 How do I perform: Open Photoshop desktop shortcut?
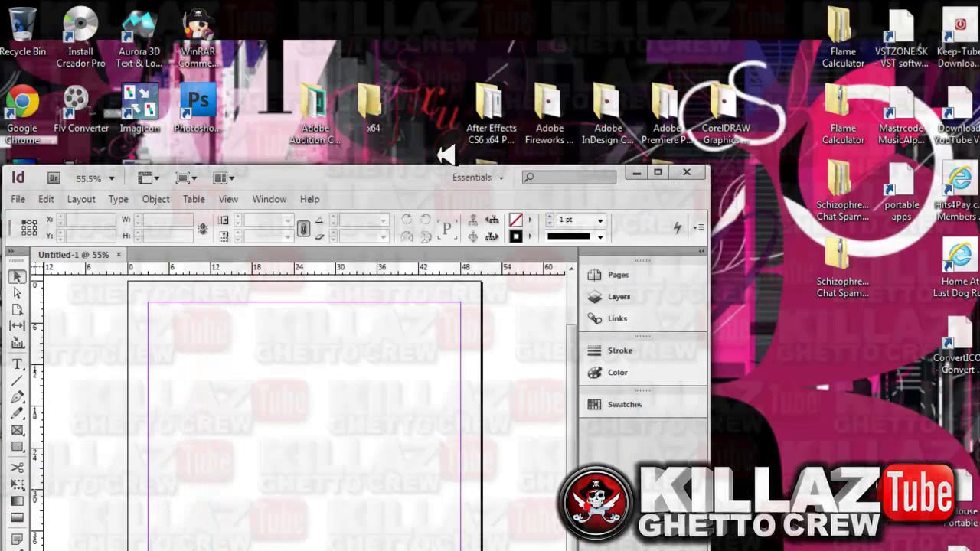[198, 109]
